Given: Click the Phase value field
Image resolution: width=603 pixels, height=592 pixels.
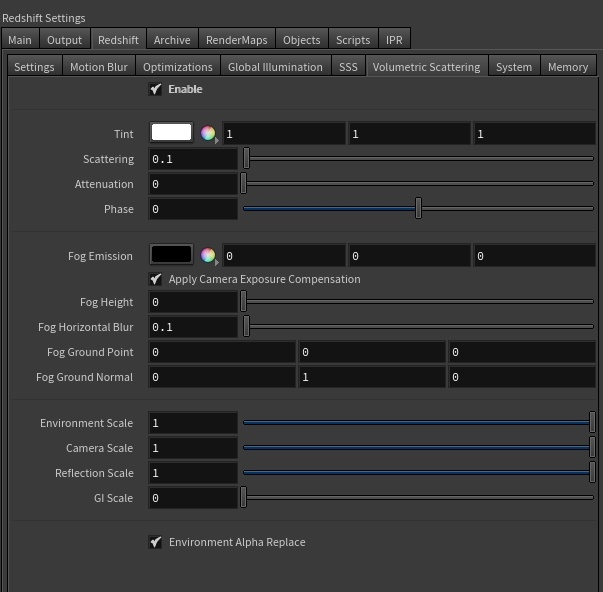Looking at the screenshot, I should coord(193,209).
